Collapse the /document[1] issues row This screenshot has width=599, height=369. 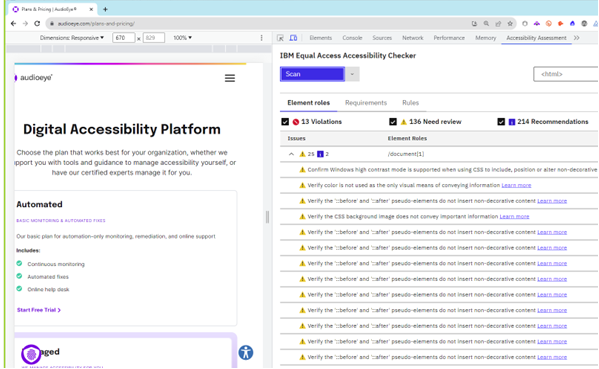coord(291,154)
